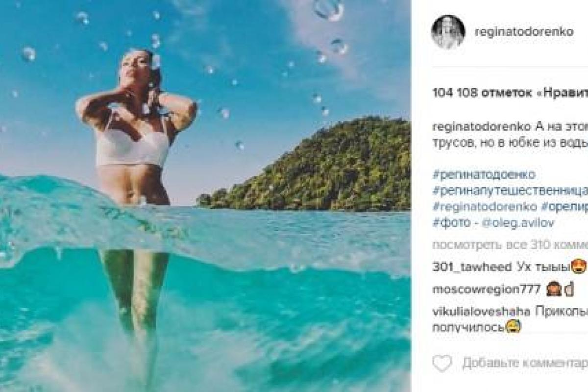Screen dimensions: 588x392
Task: View all 310 comments
Action: [x=510, y=245]
